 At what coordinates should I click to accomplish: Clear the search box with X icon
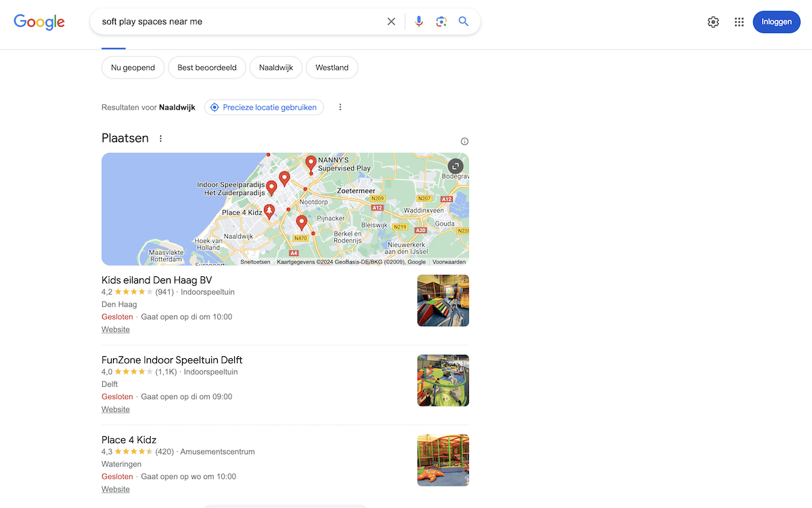pyautogui.click(x=391, y=22)
